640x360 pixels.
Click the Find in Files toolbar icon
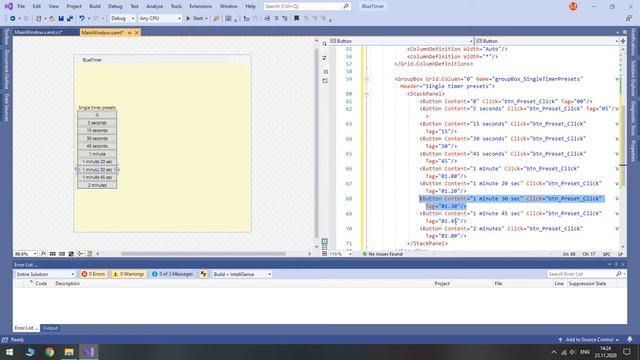(217, 18)
